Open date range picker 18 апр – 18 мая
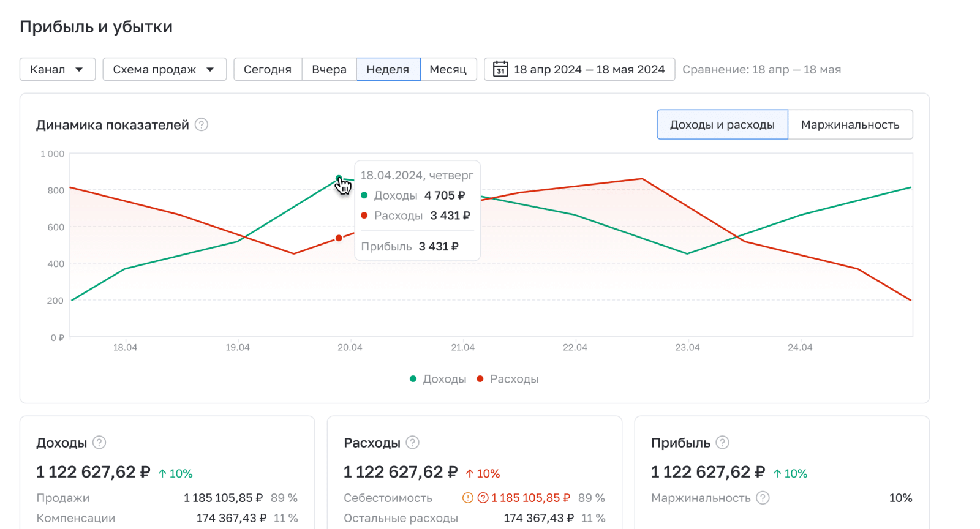Image resolution: width=980 pixels, height=529 pixels. pyautogui.click(x=588, y=69)
